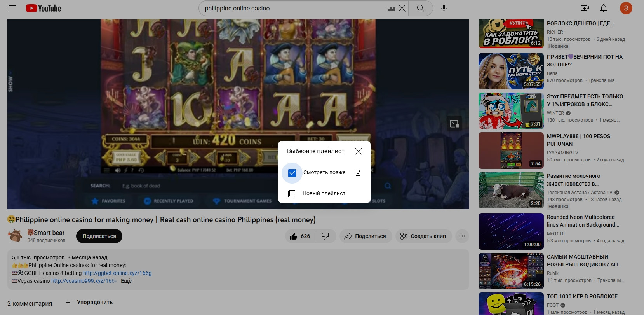Image resolution: width=644 pixels, height=315 pixels.
Task: Start voice search with microphone
Action: 444,8
